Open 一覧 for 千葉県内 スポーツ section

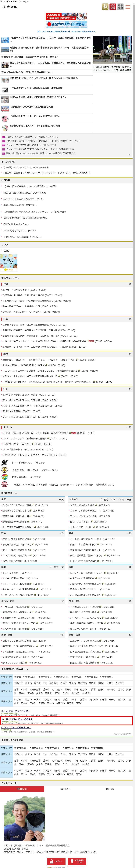(x=129, y=427)
